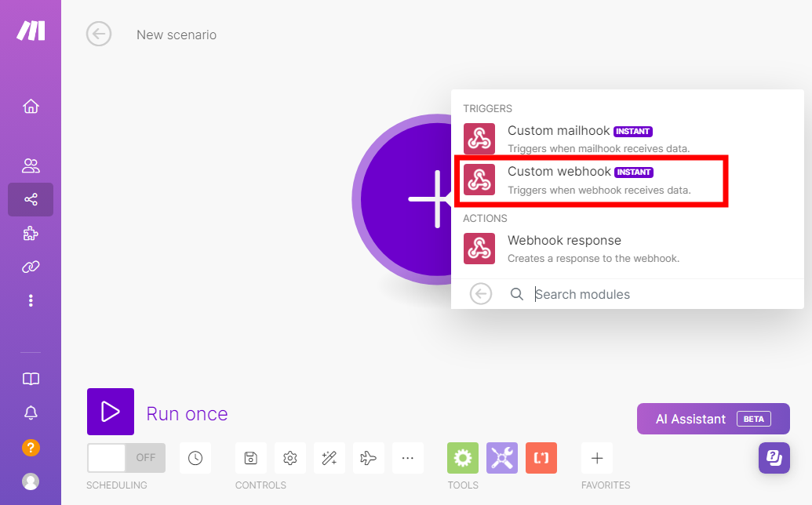Click the Webhook response app icon
The height and width of the screenshot is (505, 812).
click(479, 249)
